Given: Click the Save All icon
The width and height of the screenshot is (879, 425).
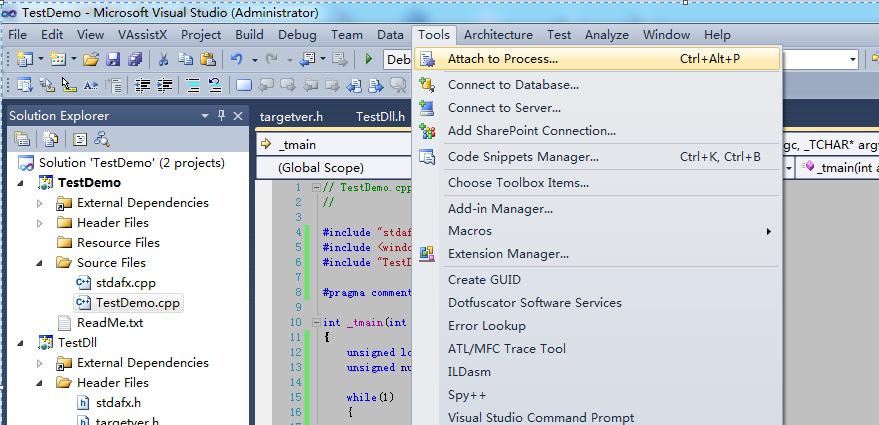Looking at the screenshot, I should tap(135, 59).
